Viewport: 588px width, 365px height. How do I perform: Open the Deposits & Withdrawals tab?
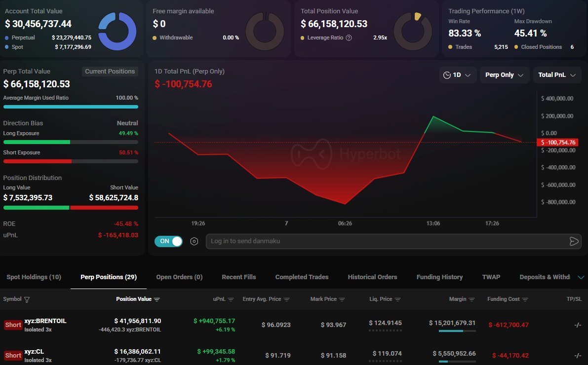click(545, 277)
